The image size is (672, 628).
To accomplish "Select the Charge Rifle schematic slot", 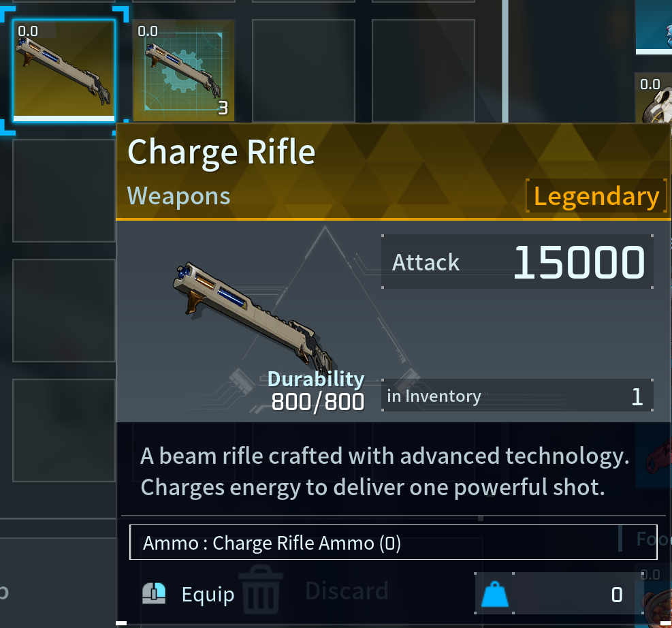I will click(183, 71).
